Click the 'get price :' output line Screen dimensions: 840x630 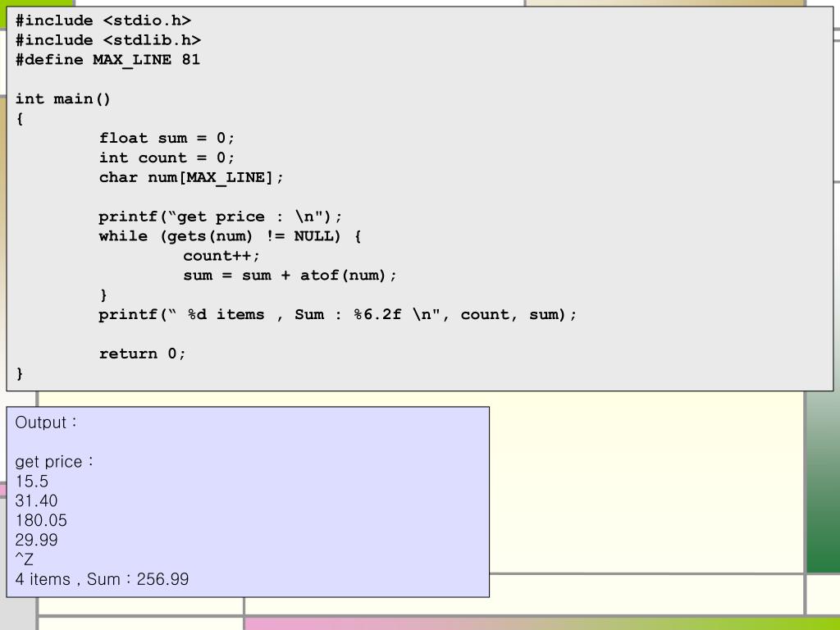coord(54,462)
